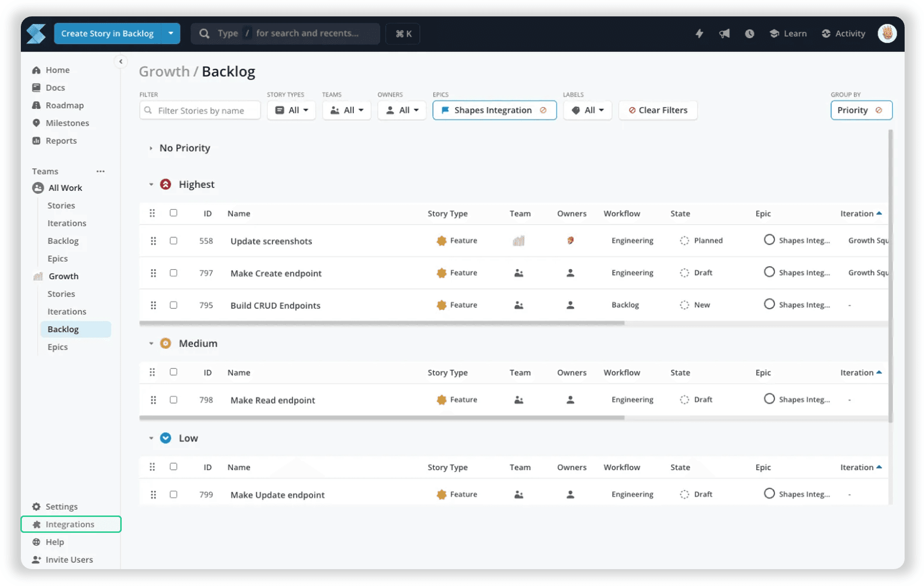Click team icon in Update screenshots row
The height and width of the screenshot is (586, 924).
[x=518, y=241]
